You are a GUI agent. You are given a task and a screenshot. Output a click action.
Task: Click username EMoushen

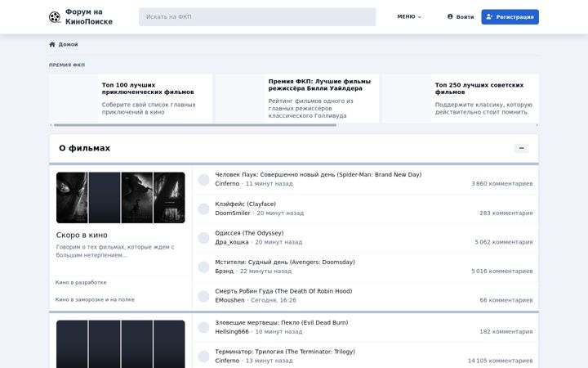click(x=229, y=300)
